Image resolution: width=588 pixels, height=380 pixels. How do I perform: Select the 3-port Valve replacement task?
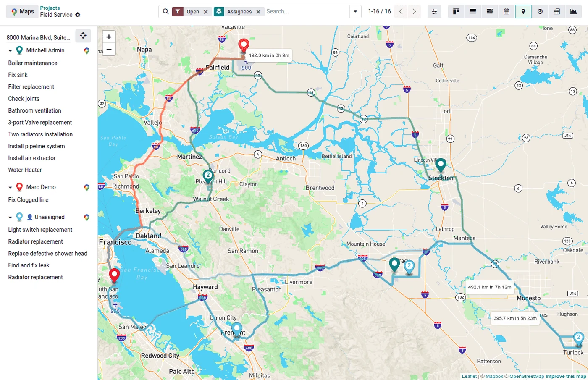40,123
